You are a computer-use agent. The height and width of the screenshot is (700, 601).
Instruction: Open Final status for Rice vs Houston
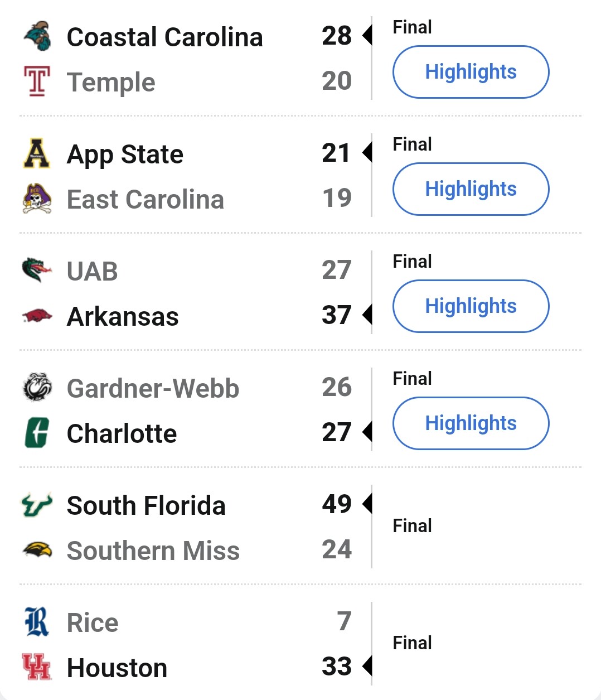[x=412, y=643]
